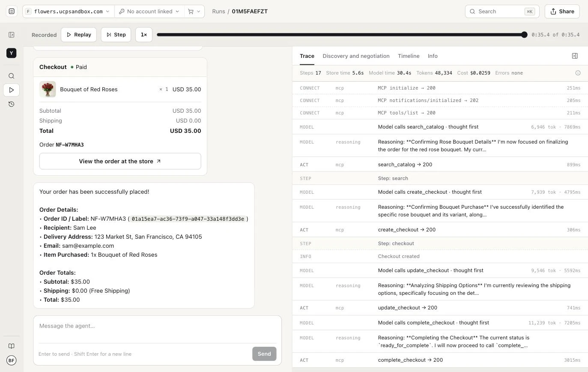588x372 pixels.
Task: Click the Step button
Action: [116, 35]
